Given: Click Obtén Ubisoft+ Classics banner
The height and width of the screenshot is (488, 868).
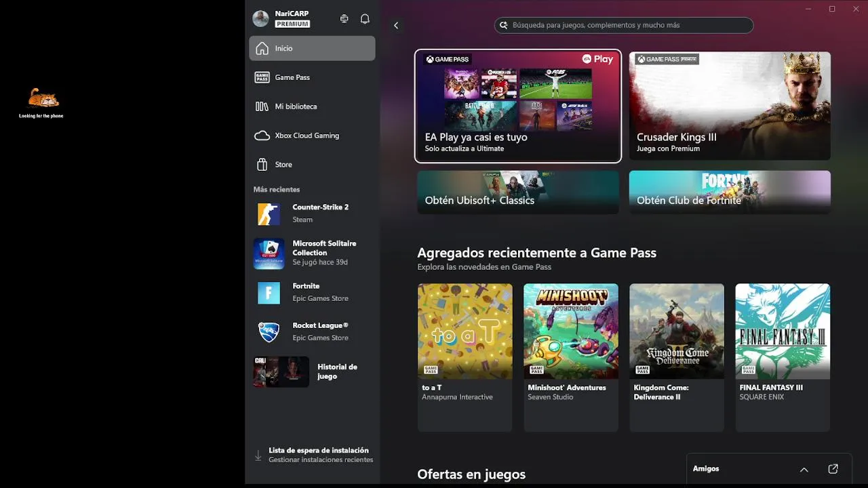Looking at the screenshot, I should [x=518, y=192].
